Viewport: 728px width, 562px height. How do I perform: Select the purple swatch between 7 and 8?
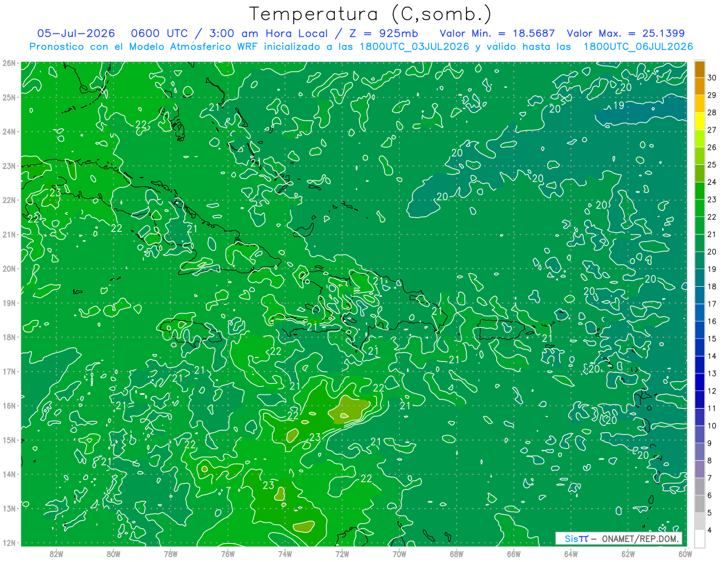(x=699, y=469)
